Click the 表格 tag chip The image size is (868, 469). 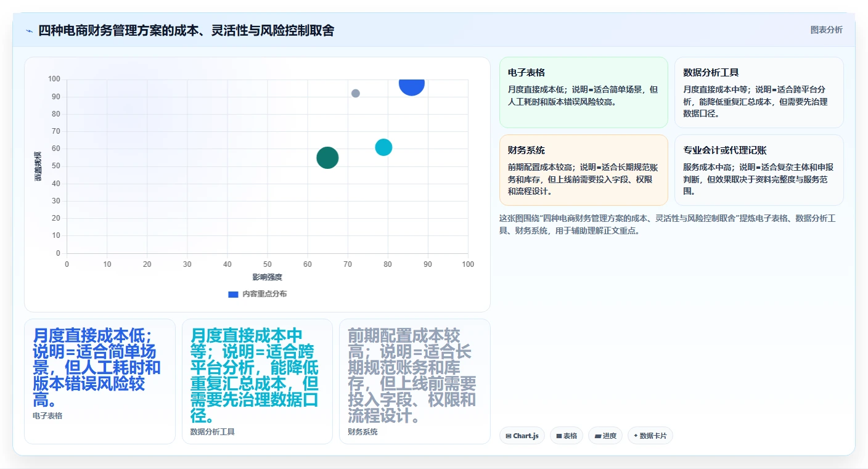point(567,436)
